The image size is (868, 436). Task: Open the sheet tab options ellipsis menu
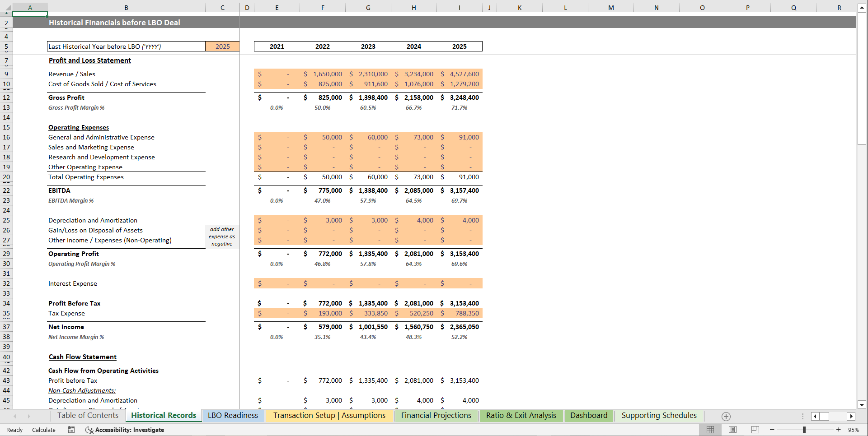803,416
